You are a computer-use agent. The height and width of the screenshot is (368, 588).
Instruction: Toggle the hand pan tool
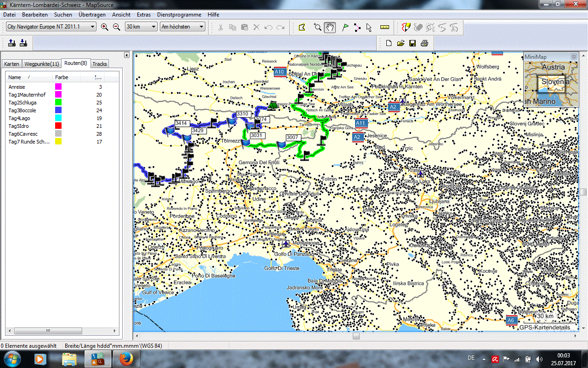pyautogui.click(x=330, y=28)
